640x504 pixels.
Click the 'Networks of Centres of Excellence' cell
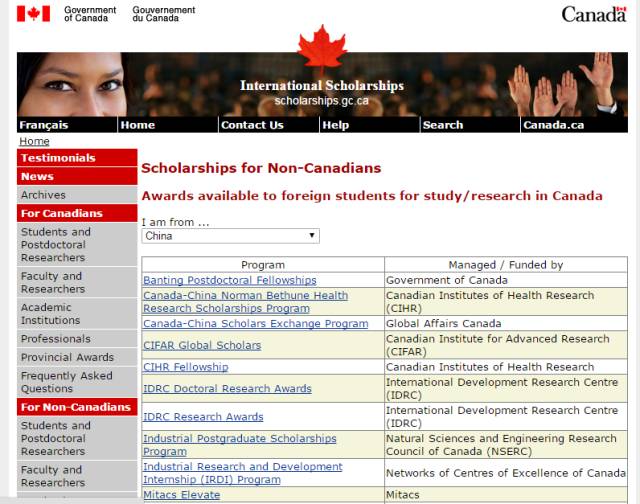tap(506, 473)
